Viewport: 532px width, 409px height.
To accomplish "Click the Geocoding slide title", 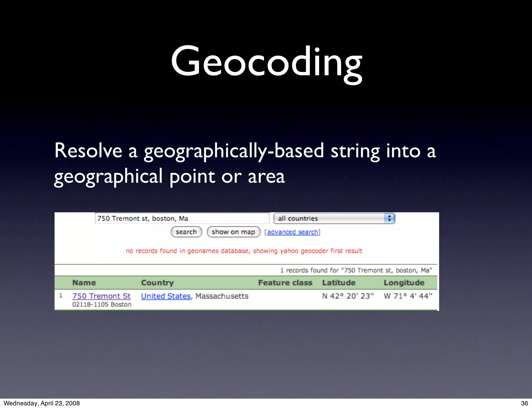I will tap(266, 62).
